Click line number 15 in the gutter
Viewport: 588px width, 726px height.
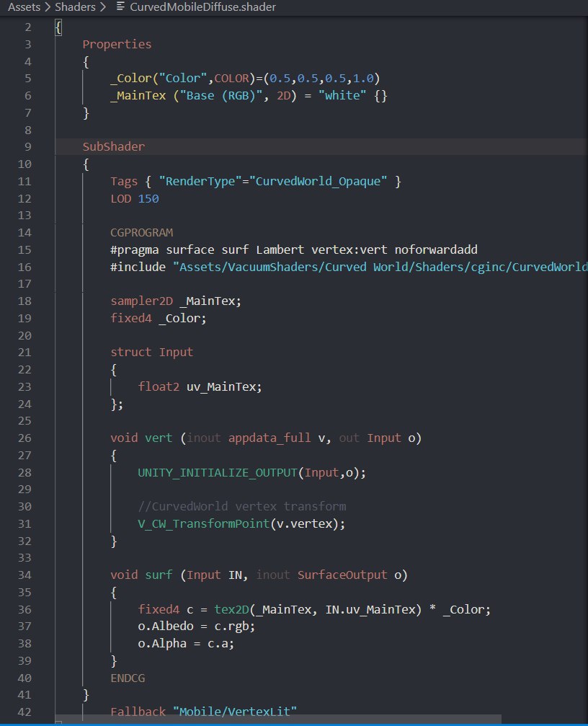click(24, 250)
